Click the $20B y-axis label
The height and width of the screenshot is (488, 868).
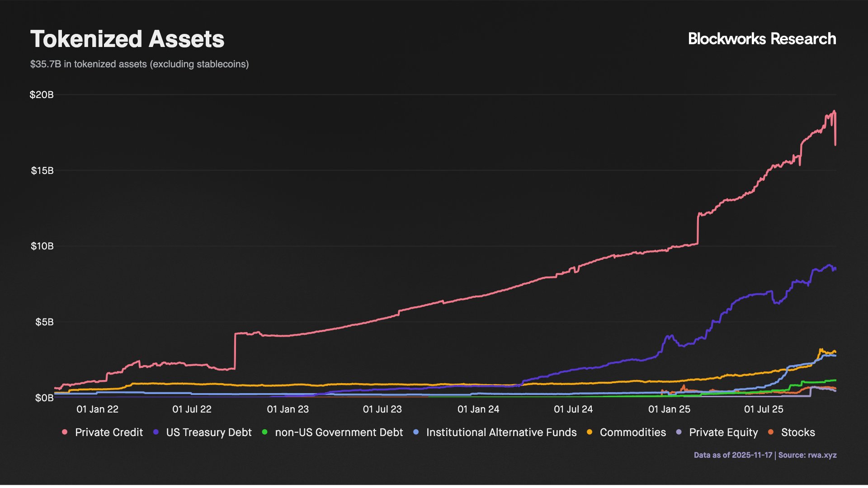pos(42,95)
